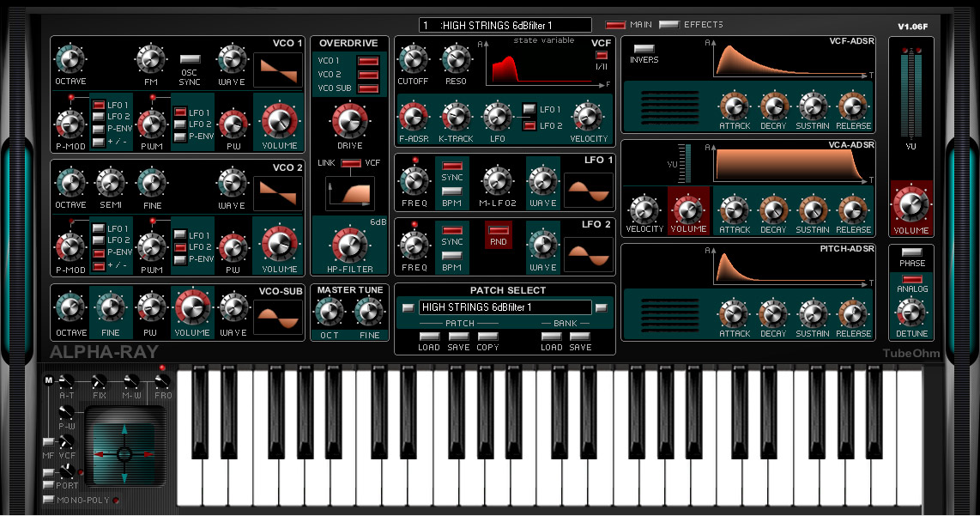Click the master VU meter
Screen dimensions: 980x516
910,94
